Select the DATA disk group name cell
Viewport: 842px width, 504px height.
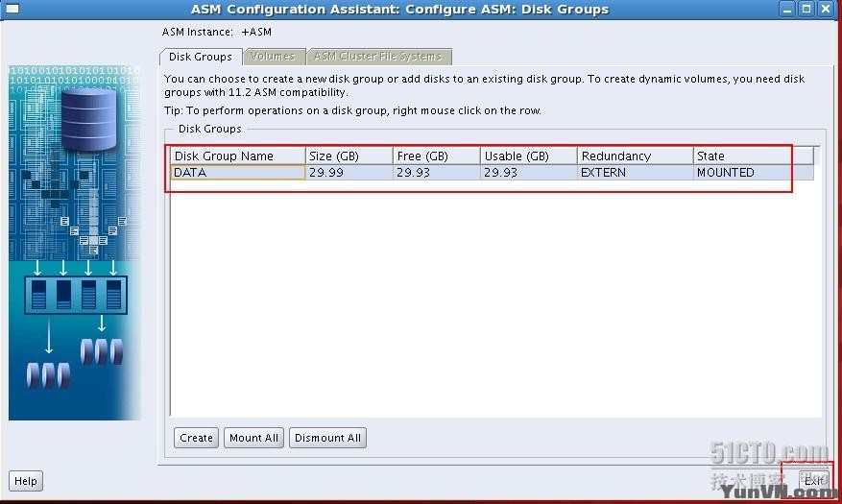[238, 172]
